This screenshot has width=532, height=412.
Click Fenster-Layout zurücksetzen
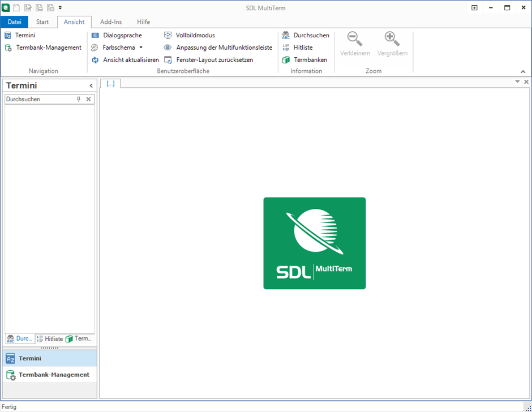tap(208, 60)
